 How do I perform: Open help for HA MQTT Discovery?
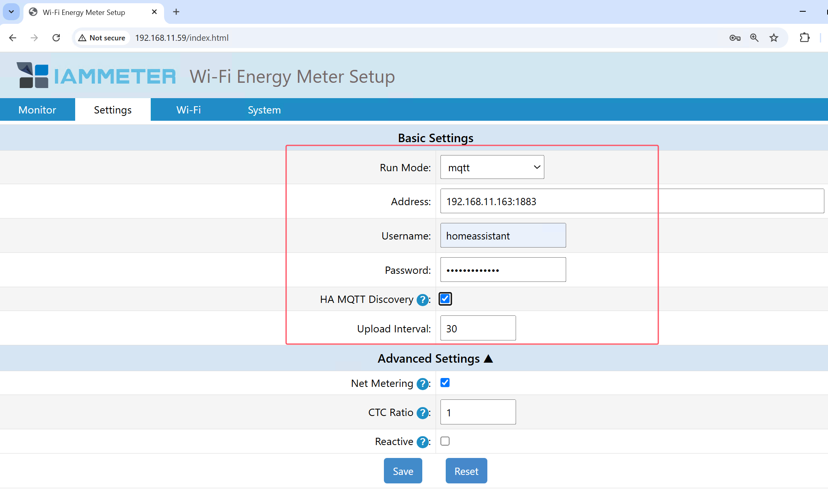point(422,300)
